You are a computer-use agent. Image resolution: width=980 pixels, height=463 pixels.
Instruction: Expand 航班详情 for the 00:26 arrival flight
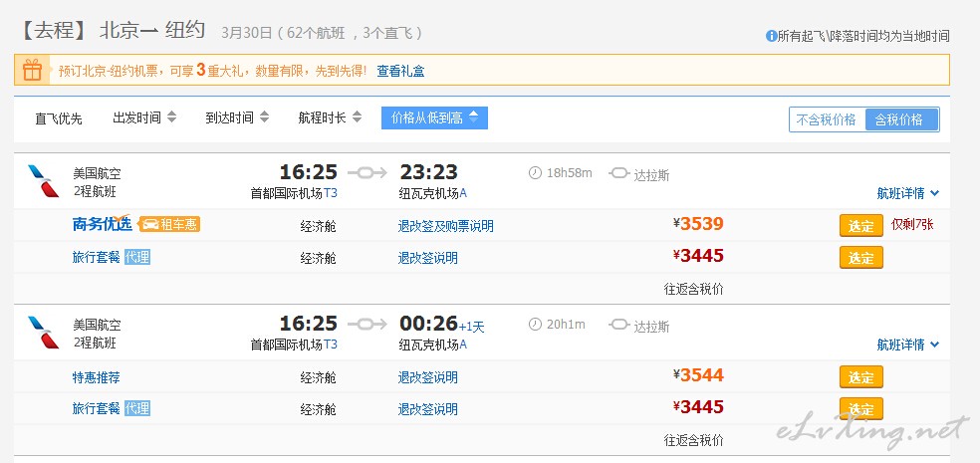click(907, 345)
